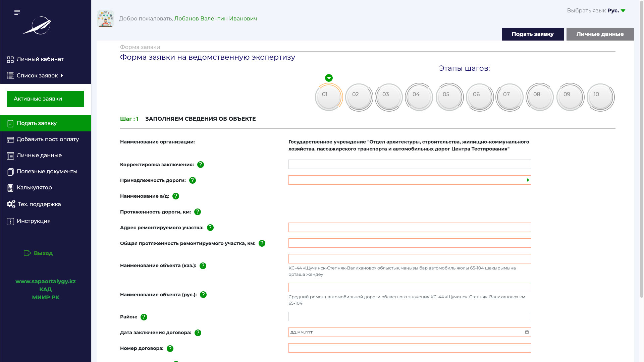Click help icon next to Район
This screenshot has height=362, width=644.
144,317
